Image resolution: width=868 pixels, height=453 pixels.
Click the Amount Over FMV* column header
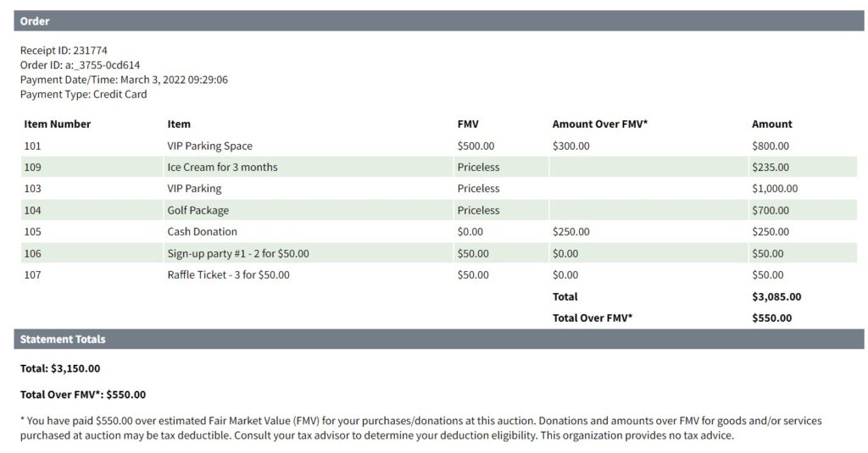tap(599, 124)
